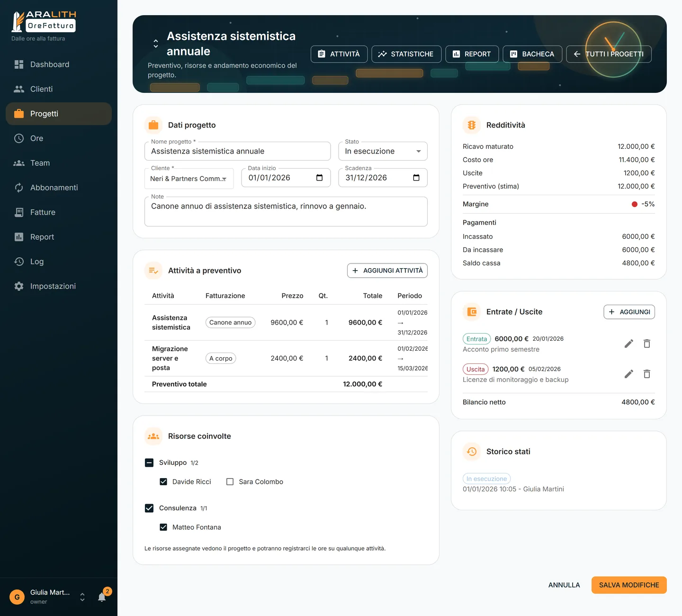682x616 pixels.
Task: Go back to Tutti i progetti
Action: tap(609, 54)
